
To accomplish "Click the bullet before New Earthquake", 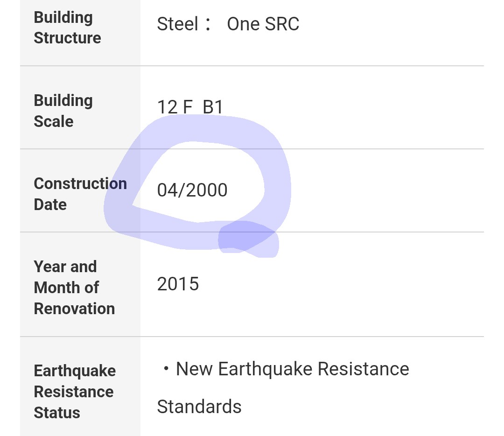I will (x=166, y=368).
